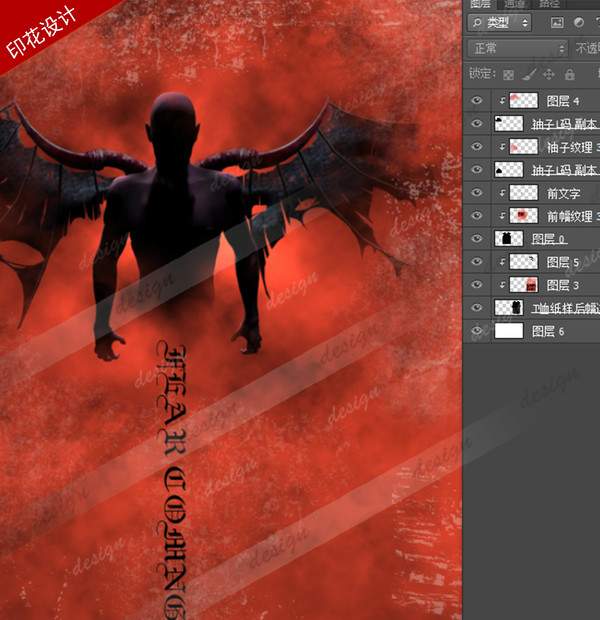
Task: Select the 图层 5 layer thumbnail
Action: click(524, 261)
